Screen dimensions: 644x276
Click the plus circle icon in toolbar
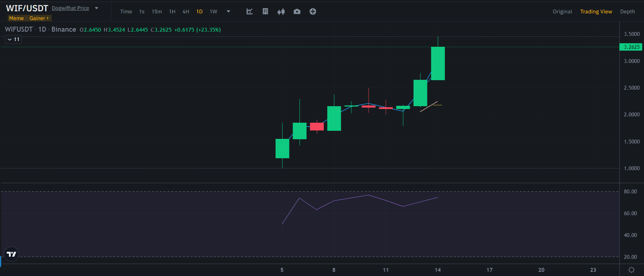tap(313, 12)
